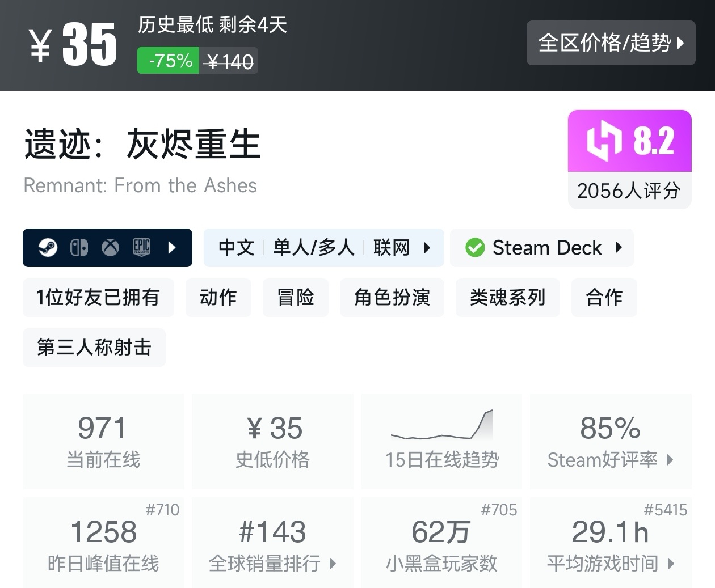The image size is (715, 588).
Task: Open the 全区价格/趋势 price trend button
Action: tap(611, 43)
